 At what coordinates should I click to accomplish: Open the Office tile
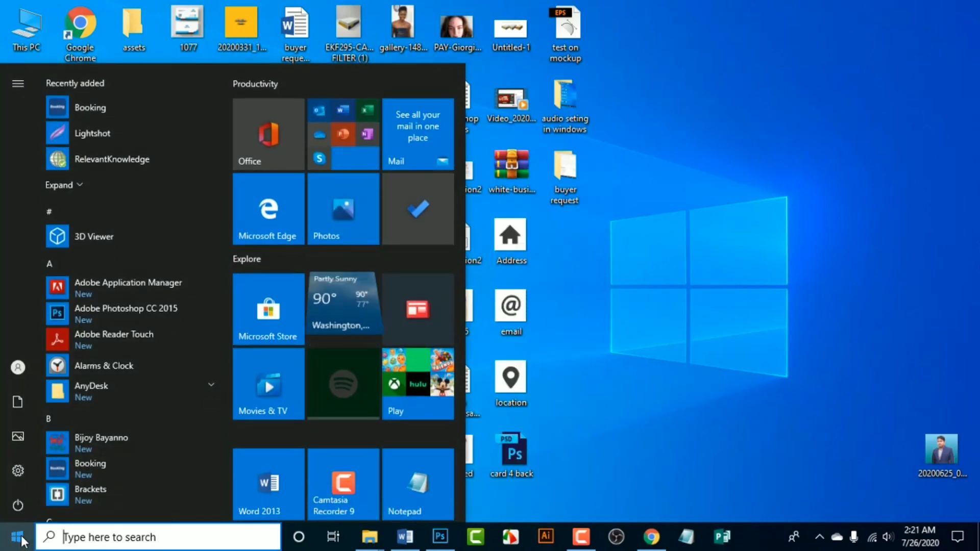(x=268, y=134)
